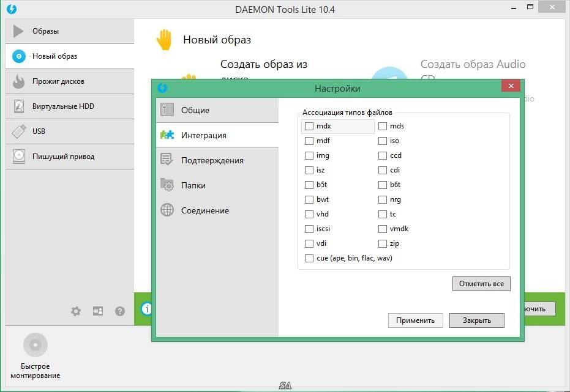
Task: Click the Закрыть button
Action: 476,320
